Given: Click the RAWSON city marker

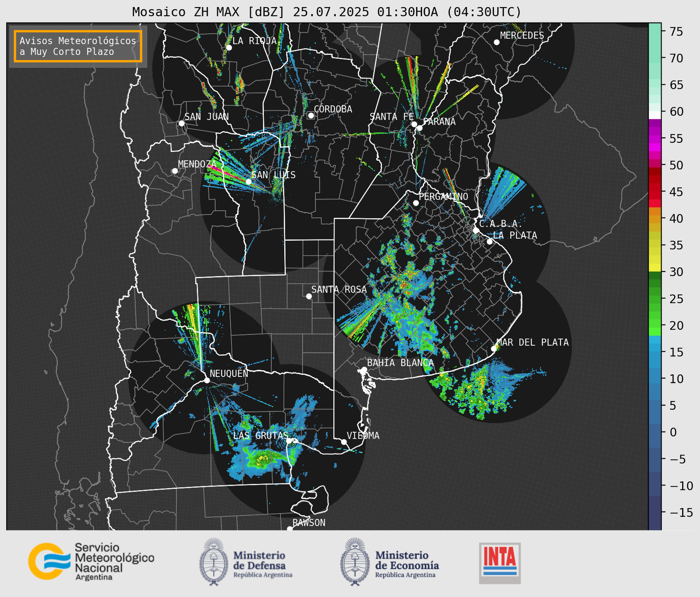Looking at the screenshot, I should pos(290,529).
